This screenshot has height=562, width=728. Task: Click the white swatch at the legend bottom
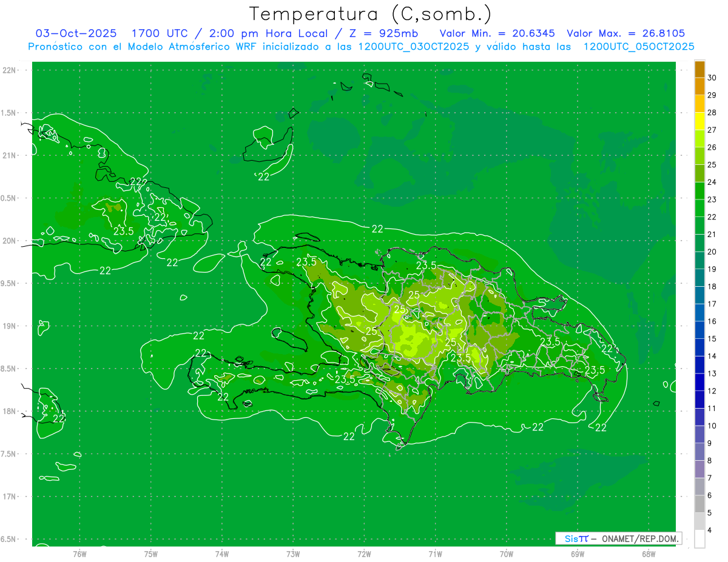coord(699,539)
